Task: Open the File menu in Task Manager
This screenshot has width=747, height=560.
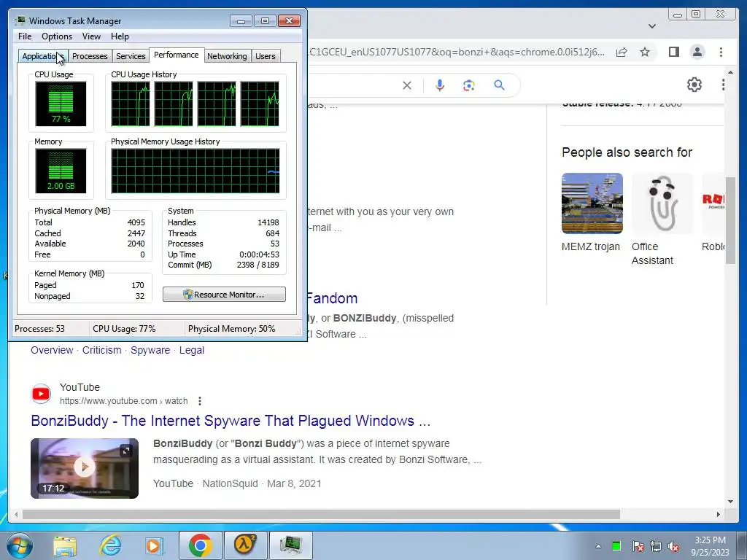Action: point(25,36)
